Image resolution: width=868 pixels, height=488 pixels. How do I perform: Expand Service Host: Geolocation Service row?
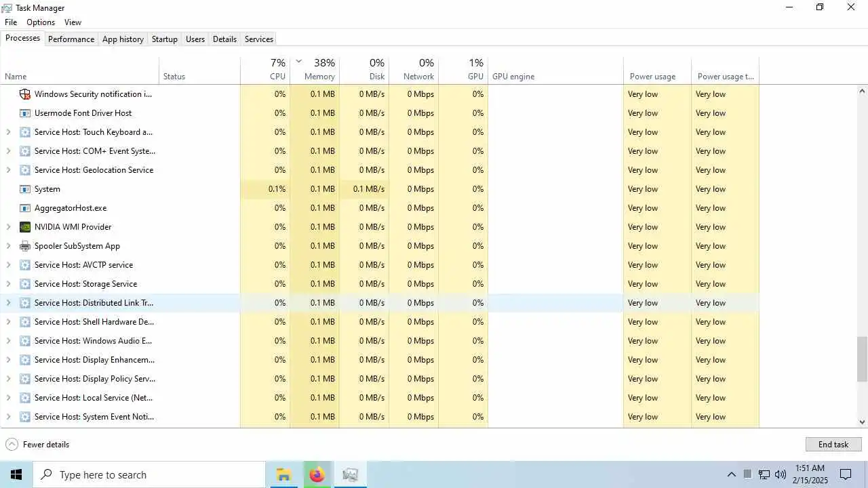8,170
